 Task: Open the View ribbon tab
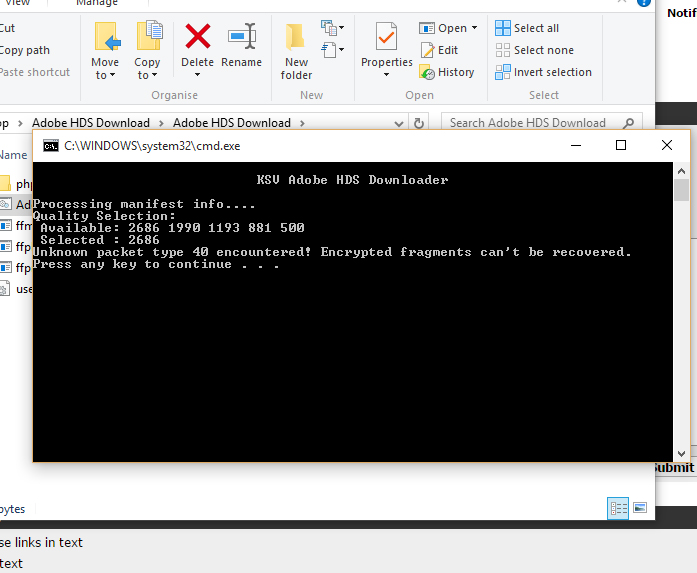18,3
